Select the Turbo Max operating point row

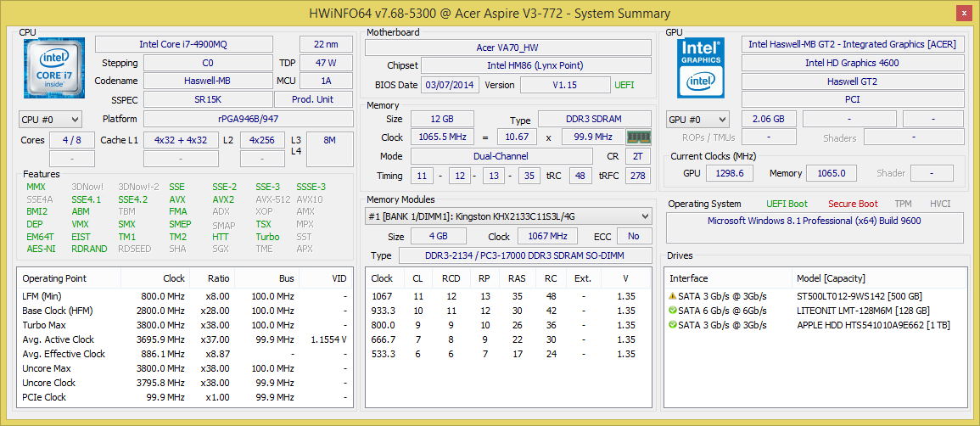186,325
